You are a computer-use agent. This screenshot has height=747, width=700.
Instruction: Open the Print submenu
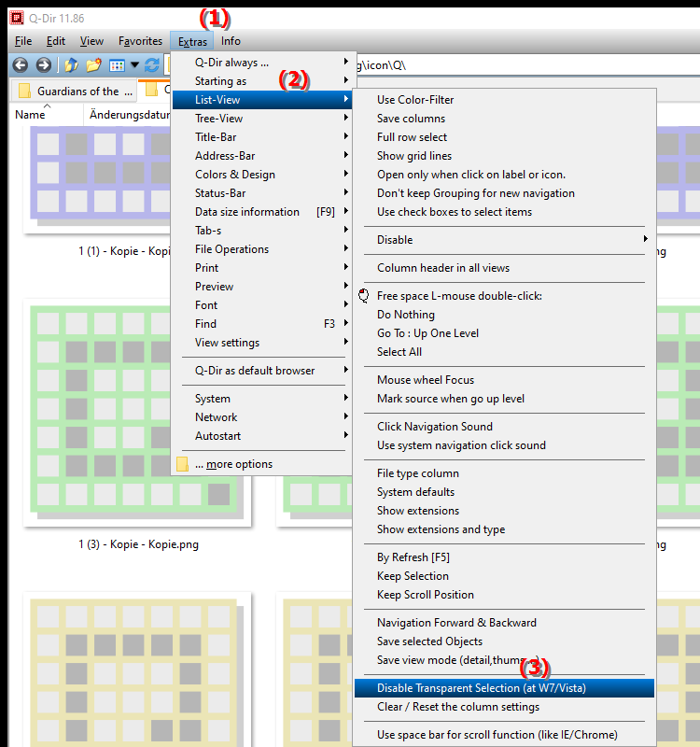coord(263,268)
